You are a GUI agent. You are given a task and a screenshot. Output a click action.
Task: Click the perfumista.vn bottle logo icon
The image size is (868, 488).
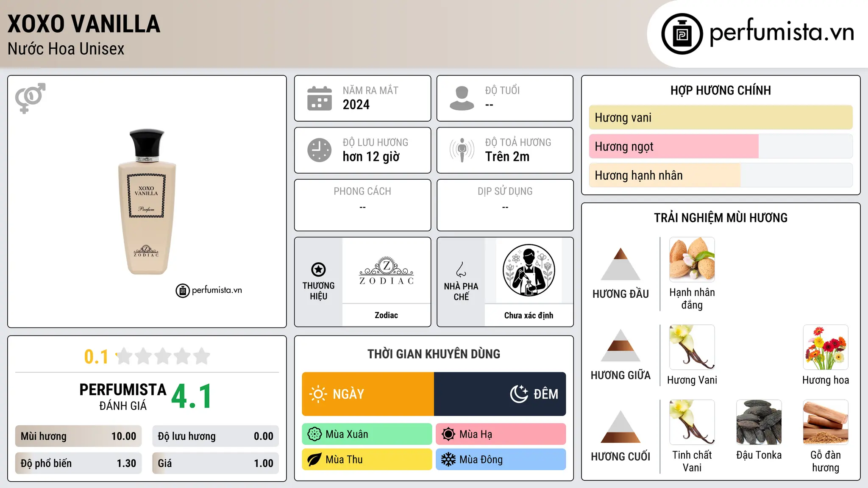point(682,34)
